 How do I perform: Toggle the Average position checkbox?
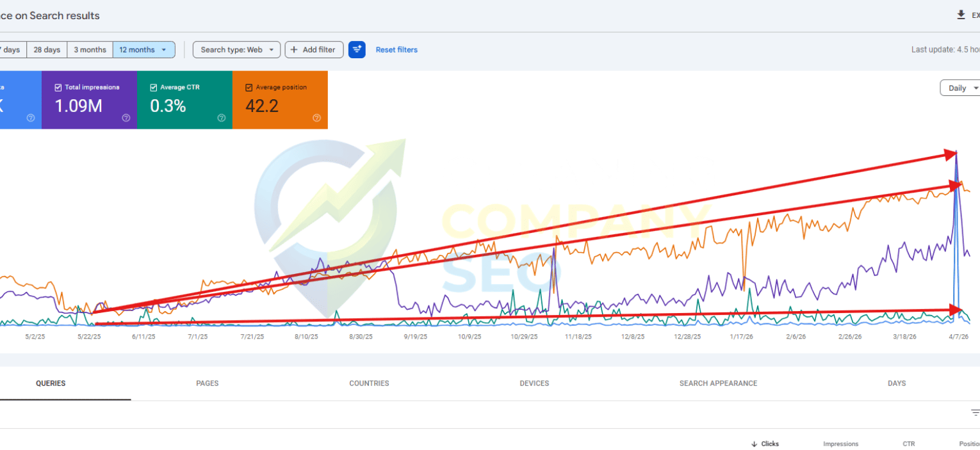(x=249, y=88)
